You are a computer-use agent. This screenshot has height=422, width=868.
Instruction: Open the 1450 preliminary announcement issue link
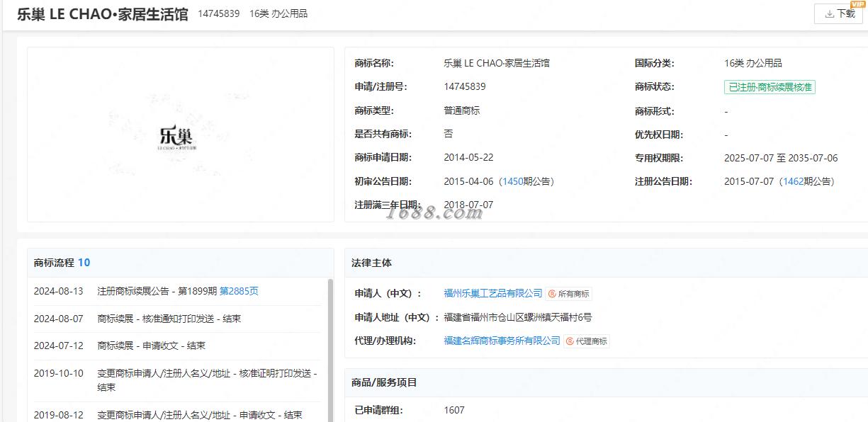(512, 181)
